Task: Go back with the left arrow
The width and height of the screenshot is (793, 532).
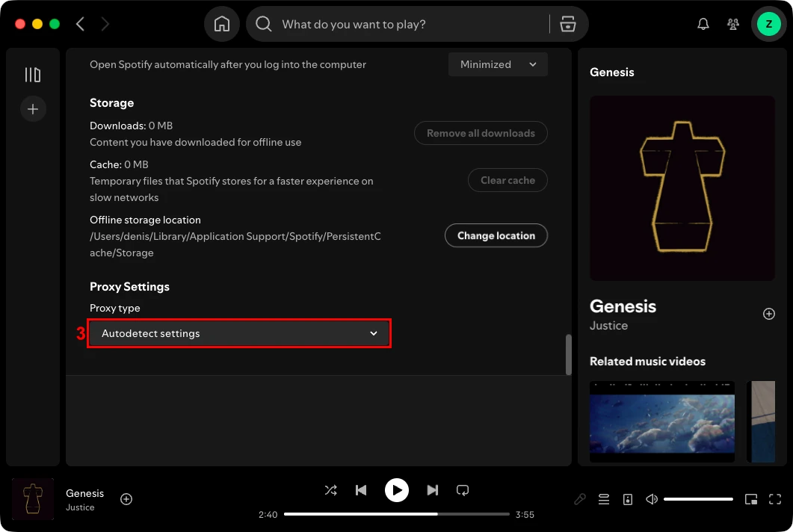Action: pyautogui.click(x=80, y=24)
